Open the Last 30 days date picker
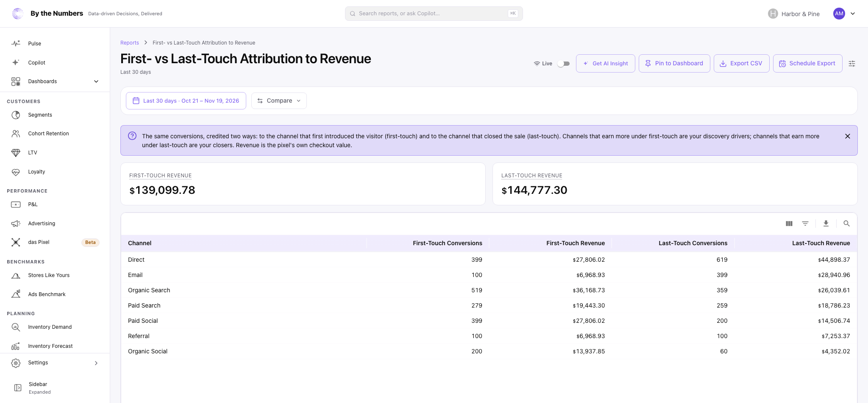This screenshot has height=403, width=868. (x=186, y=101)
